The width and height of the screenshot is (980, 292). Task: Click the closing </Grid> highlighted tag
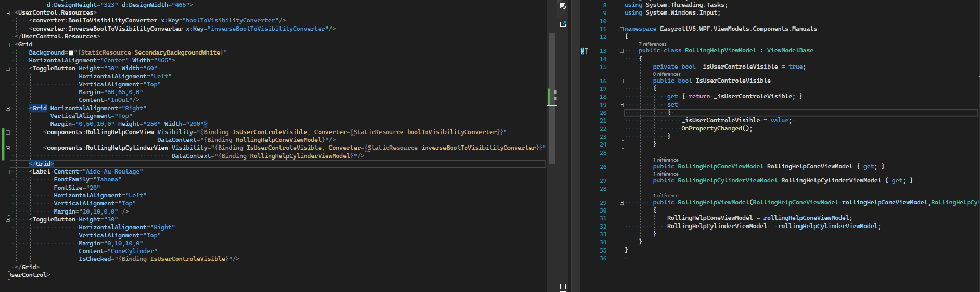pos(42,164)
